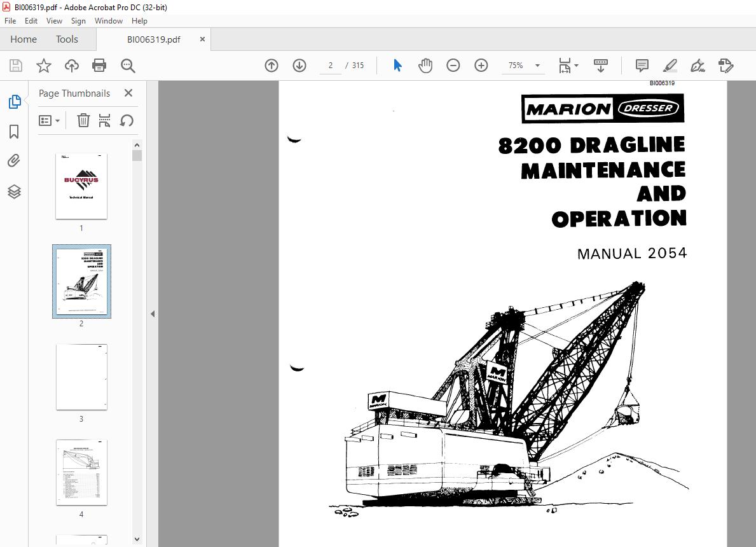Click the page number input field

[330, 66]
